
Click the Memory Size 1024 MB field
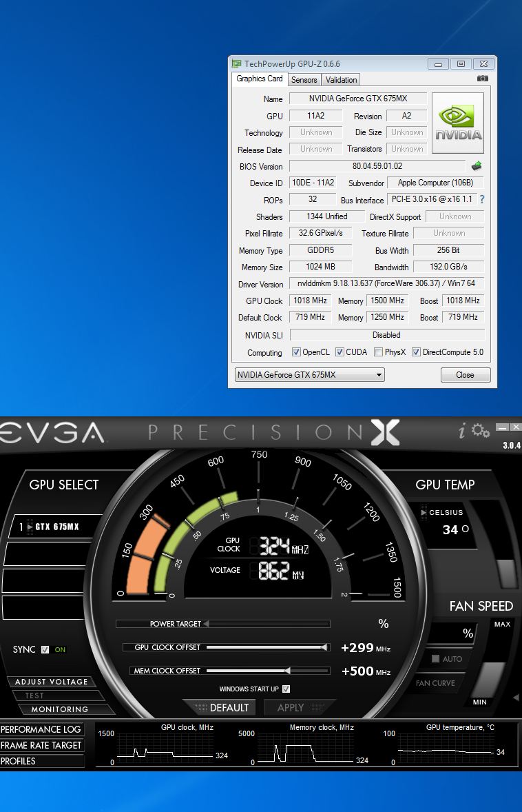320,267
